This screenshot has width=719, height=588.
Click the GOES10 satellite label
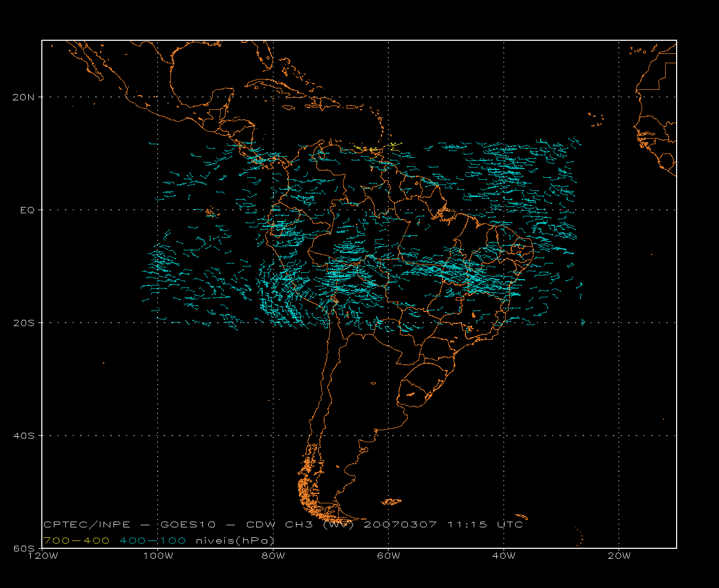click(188, 524)
